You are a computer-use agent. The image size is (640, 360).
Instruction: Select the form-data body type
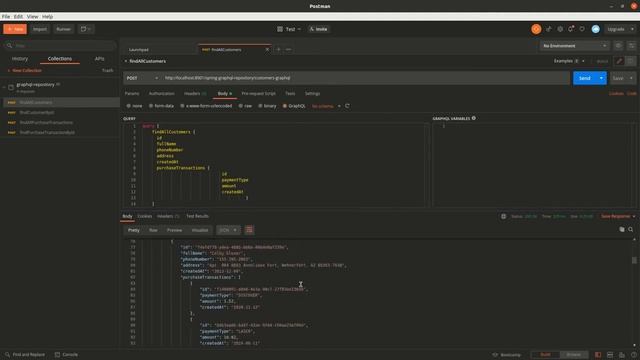161,106
